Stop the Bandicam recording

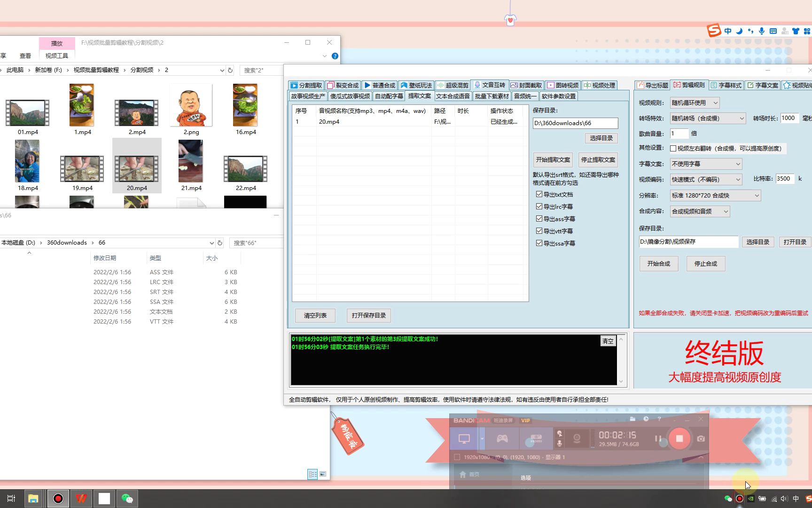point(679,438)
